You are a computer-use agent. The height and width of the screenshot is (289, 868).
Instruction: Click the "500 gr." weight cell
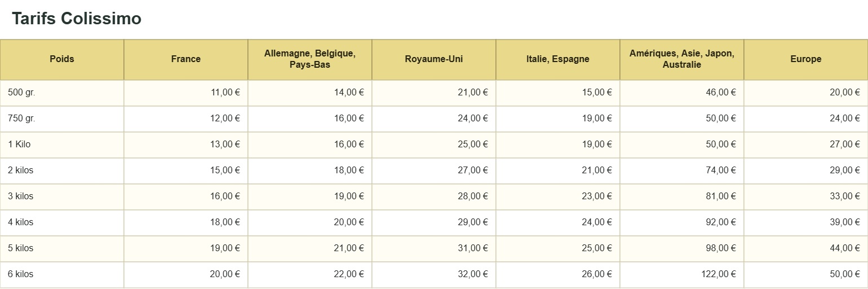point(62,93)
